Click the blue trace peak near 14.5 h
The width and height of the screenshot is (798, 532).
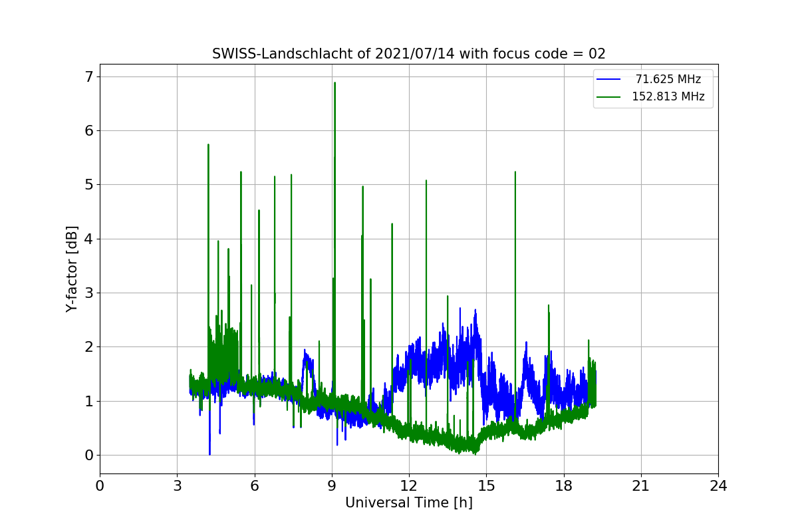475,310
